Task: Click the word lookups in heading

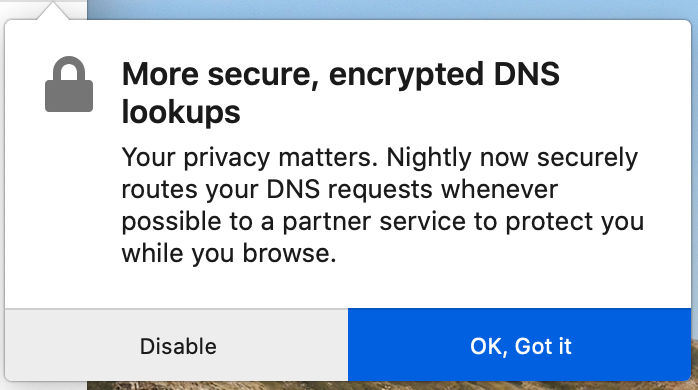Action: tap(181, 112)
